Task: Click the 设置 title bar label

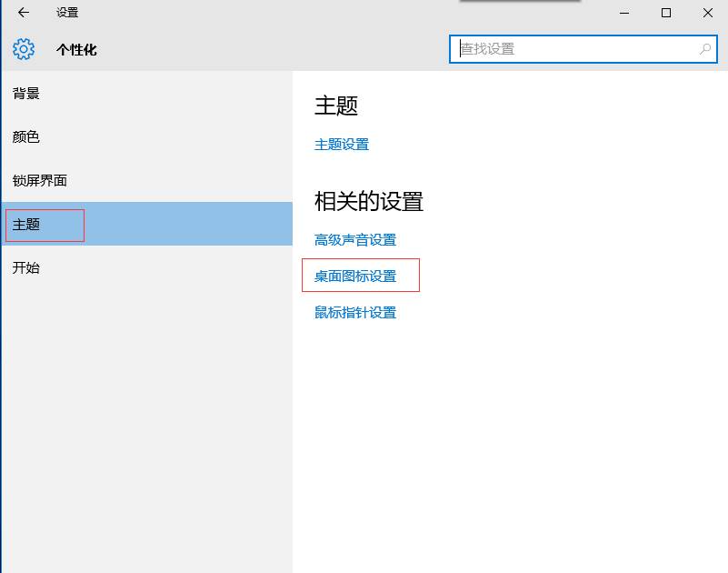Action: coord(64,13)
